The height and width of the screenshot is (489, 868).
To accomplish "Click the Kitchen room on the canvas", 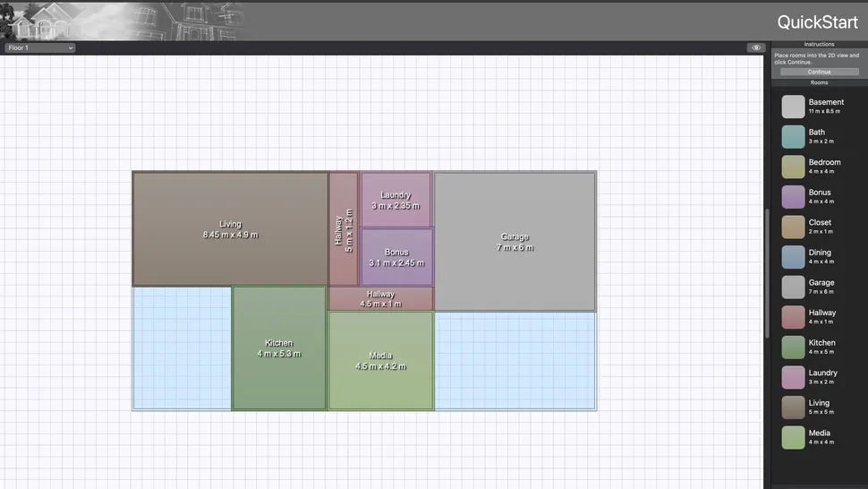I will (278, 348).
